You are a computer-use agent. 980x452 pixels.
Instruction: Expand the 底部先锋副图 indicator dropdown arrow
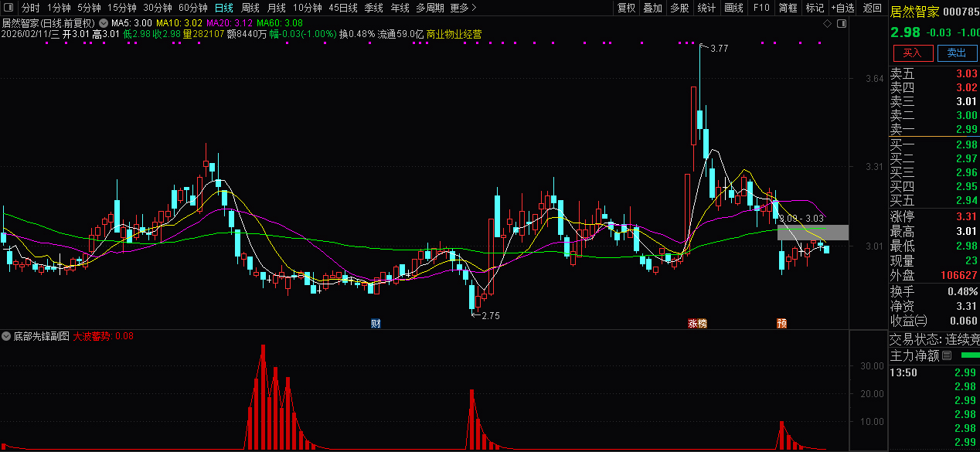click(7, 337)
